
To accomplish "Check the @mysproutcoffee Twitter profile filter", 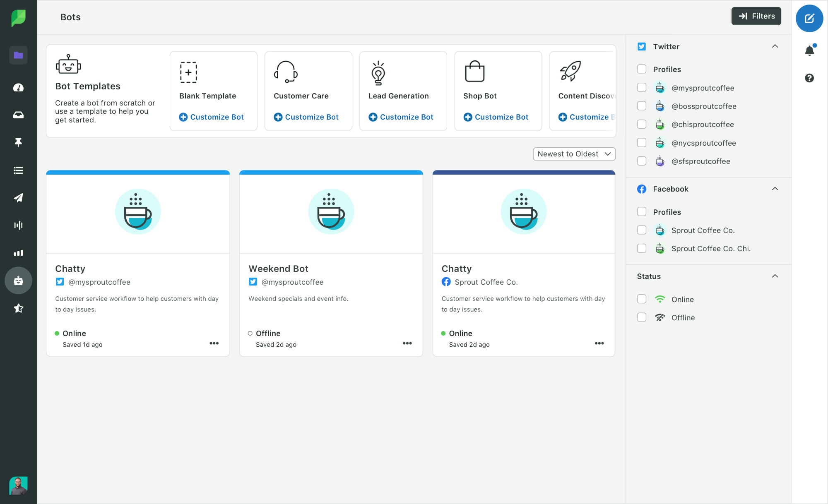I will [641, 88].
